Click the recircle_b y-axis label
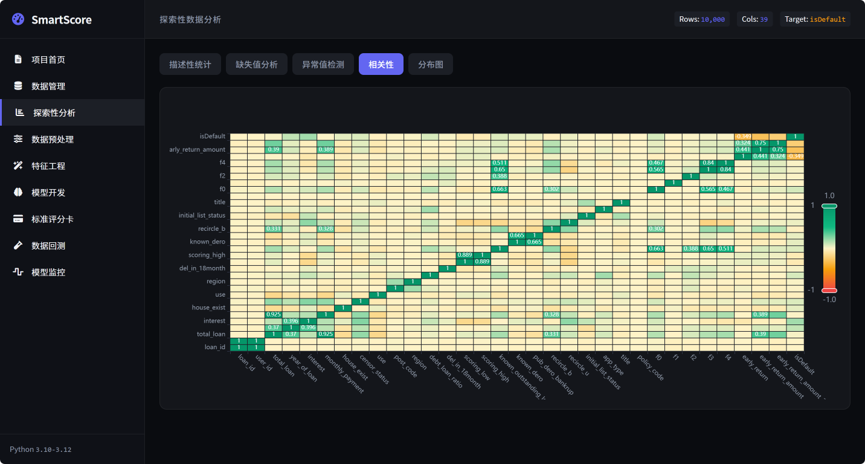This screenshot has width=865, height=464. point(211,228)
